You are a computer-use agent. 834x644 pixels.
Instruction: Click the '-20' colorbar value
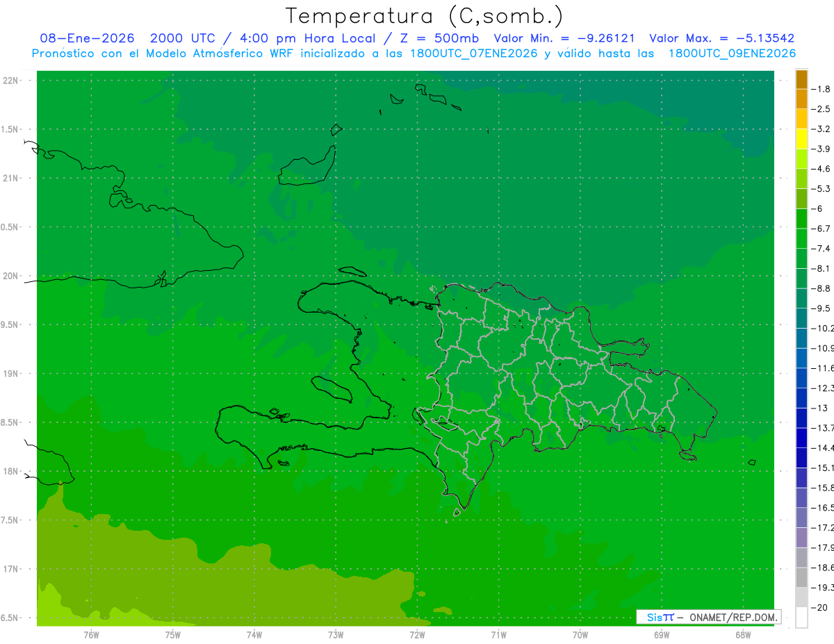point(819,607)
